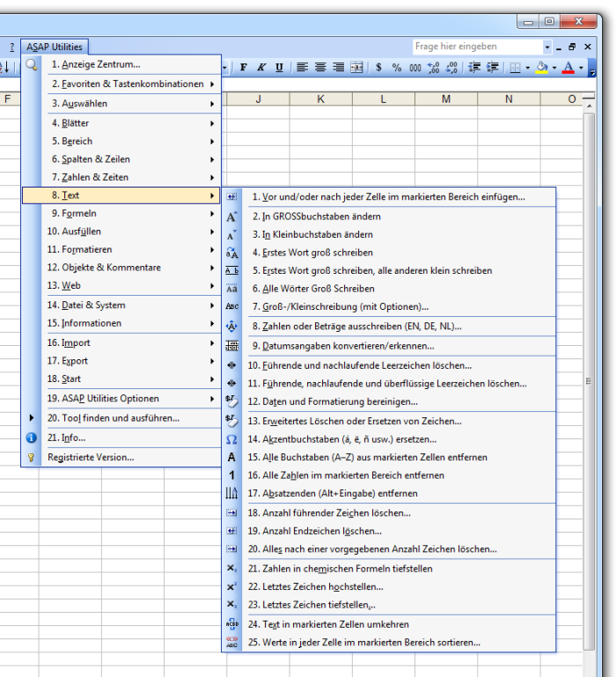Choose Zahlen in chemischen Formeln tiefstellen

[x=388, y=569]
